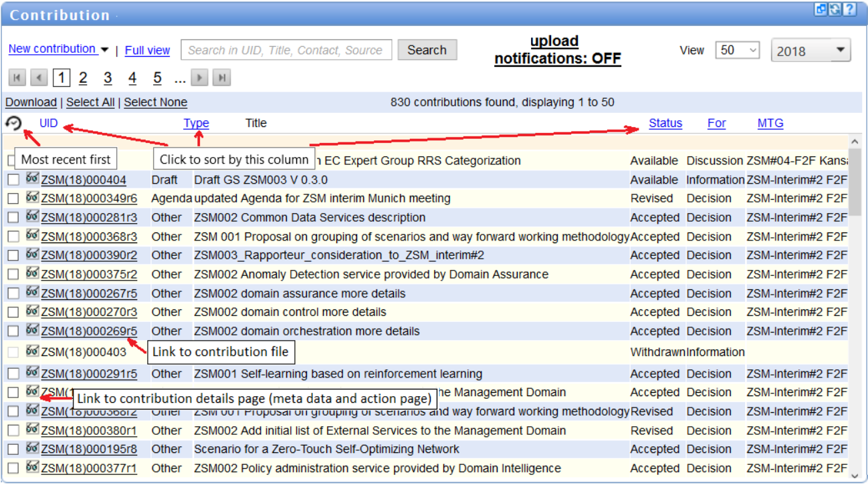Image resolution: width=868 pixels, height=485 pixels.
Task: Go to first page using leftmost pagination icon
Action: point(17,77)
